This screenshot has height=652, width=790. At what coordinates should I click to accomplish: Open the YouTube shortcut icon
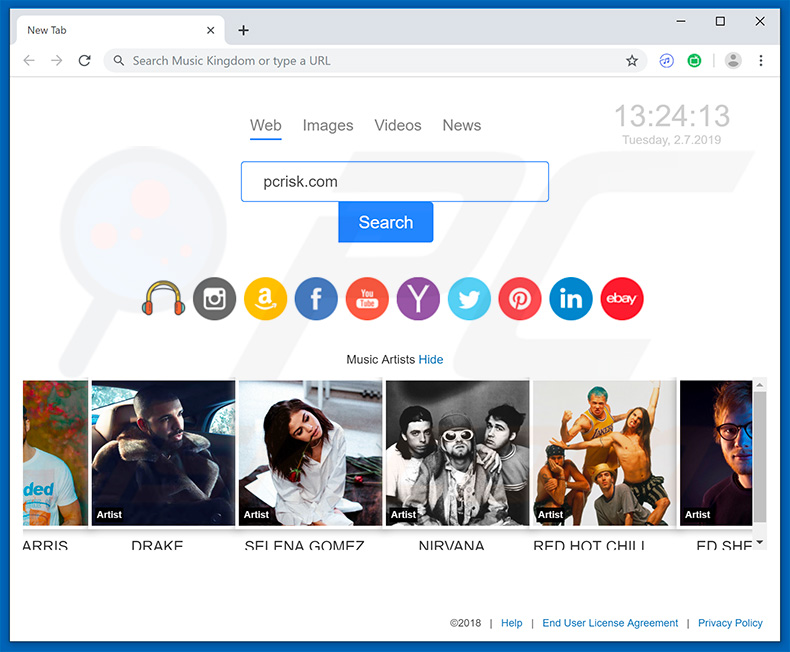pos(367,298)
